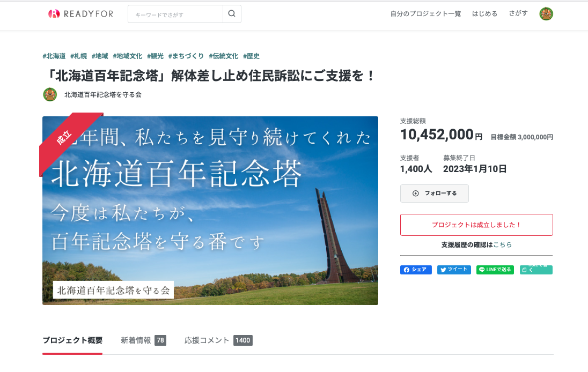Send via LINEで送る button
The width and height of the screenshot is (588, 372).
click(495, 270)
